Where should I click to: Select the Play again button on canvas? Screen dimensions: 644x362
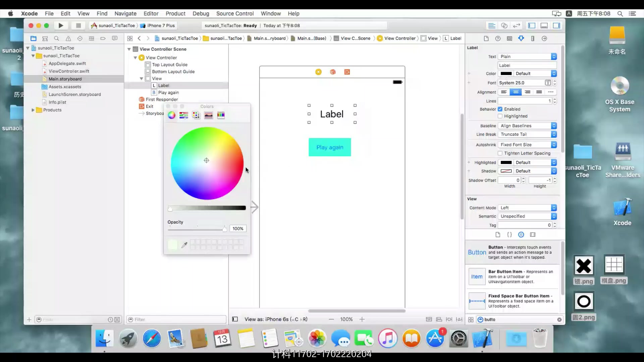330,147
